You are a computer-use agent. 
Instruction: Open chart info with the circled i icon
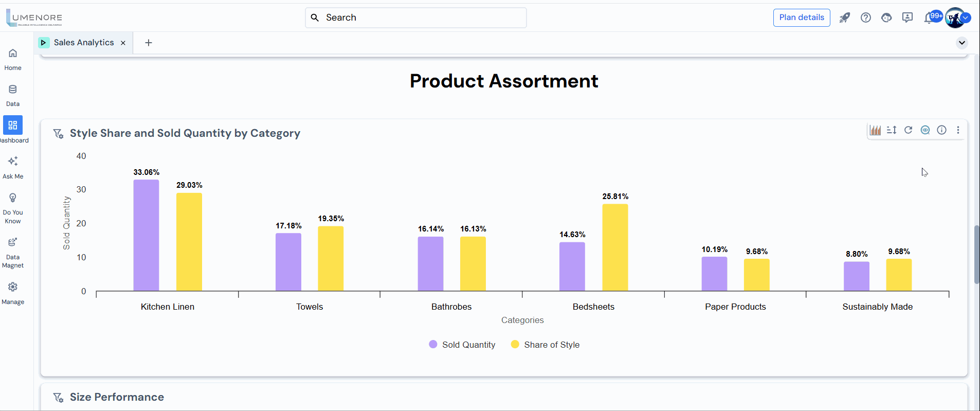[941, 130]
